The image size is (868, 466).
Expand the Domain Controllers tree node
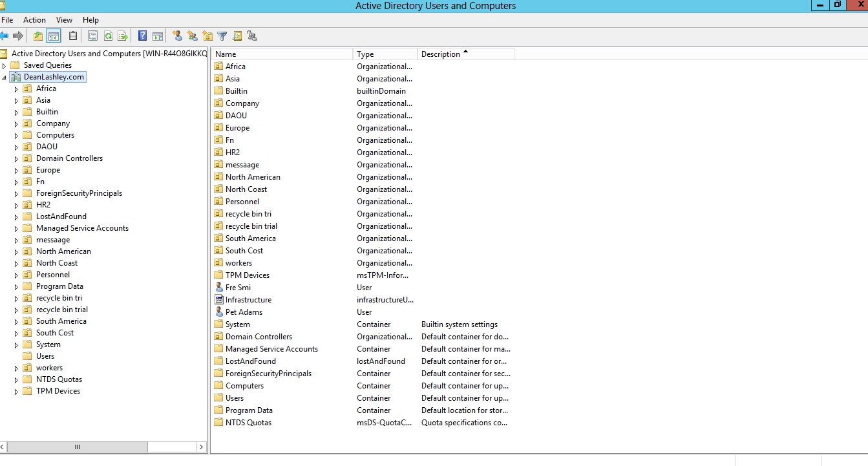click(17, 158)
